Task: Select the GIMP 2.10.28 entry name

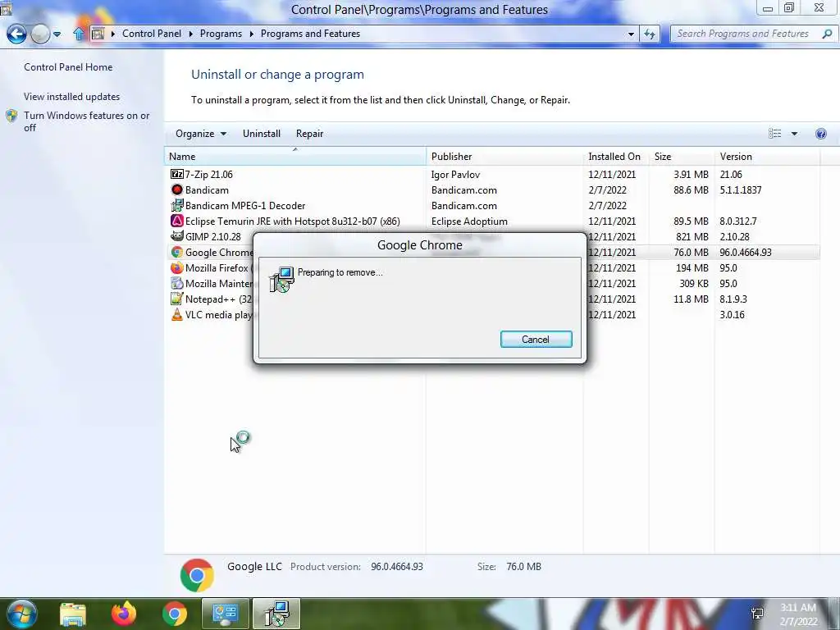Action: [x=213, y=236]
